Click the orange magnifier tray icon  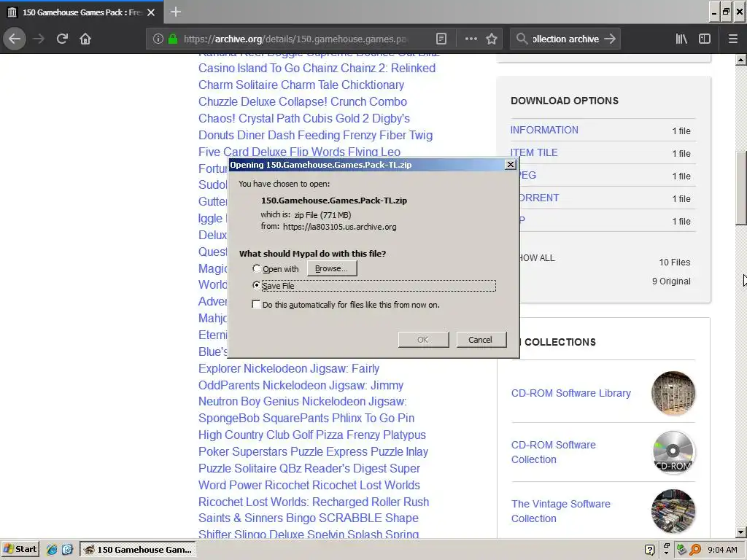tap(695, 550)
